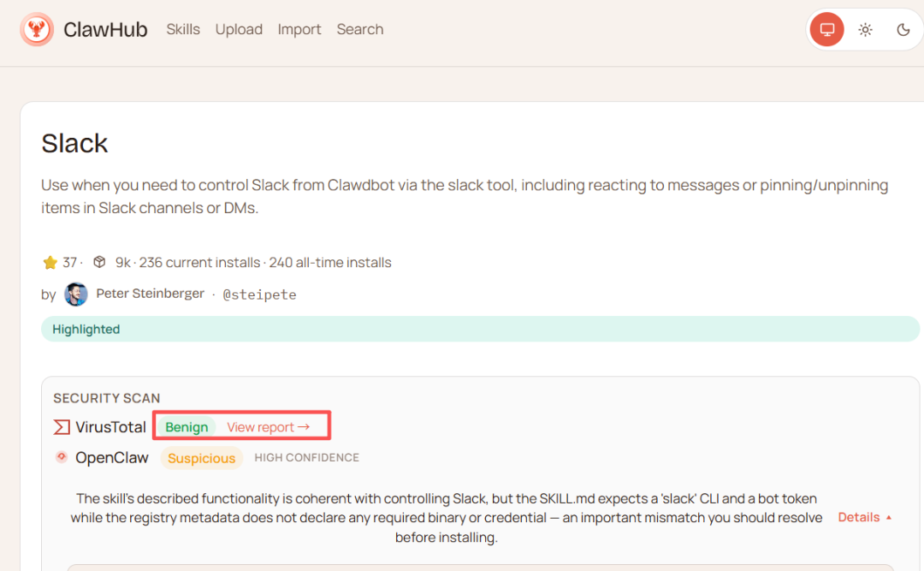924x571 pixels.
Task: Click the VirusTotal logo icon
Action: tap(62, 427)
